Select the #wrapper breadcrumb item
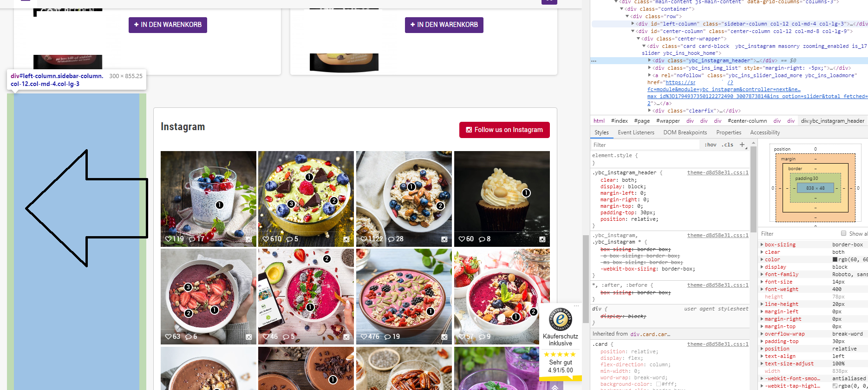Viewport: 868px width, 390px height. (668, 121)
